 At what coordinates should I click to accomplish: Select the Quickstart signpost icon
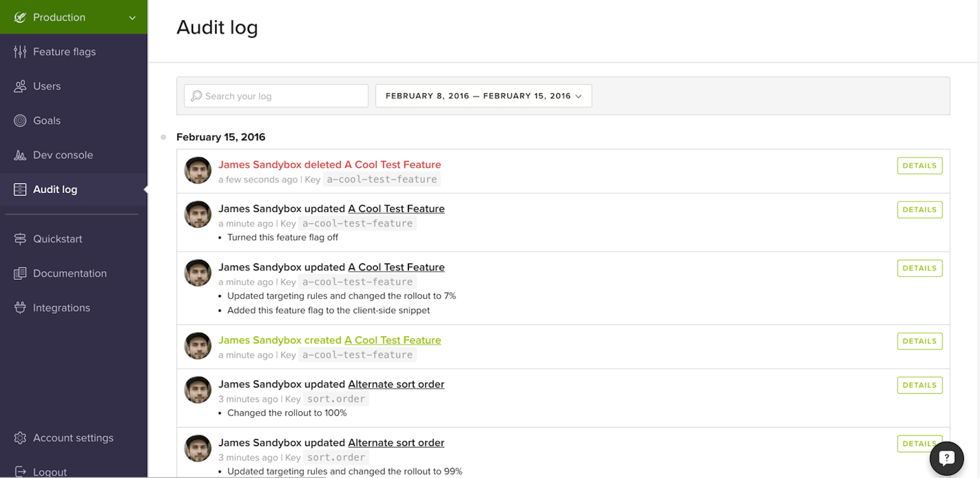[20, 239]
